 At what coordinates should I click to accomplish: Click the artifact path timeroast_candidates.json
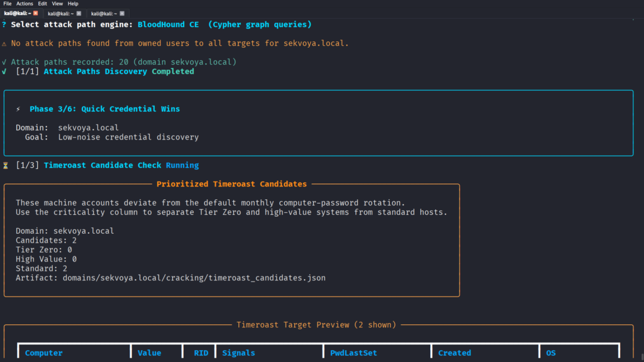click(x=194, y=278)
